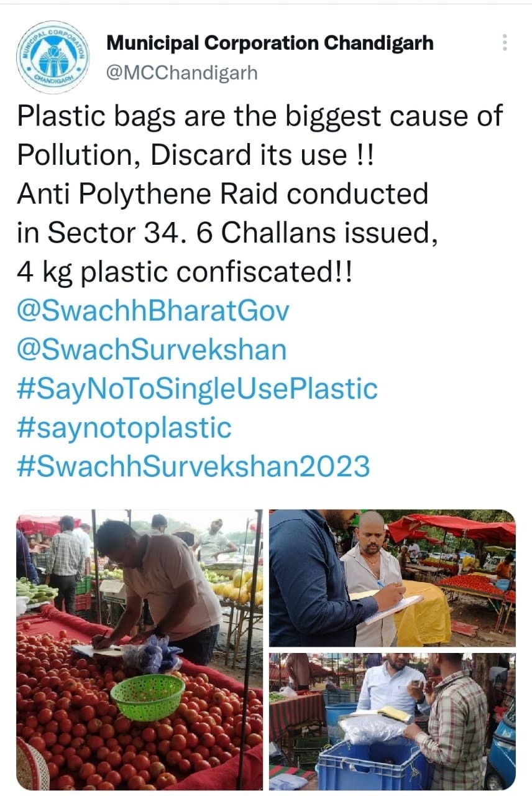Click the Municipal Corporation Chandigarh display name

[x=270, y=43]
